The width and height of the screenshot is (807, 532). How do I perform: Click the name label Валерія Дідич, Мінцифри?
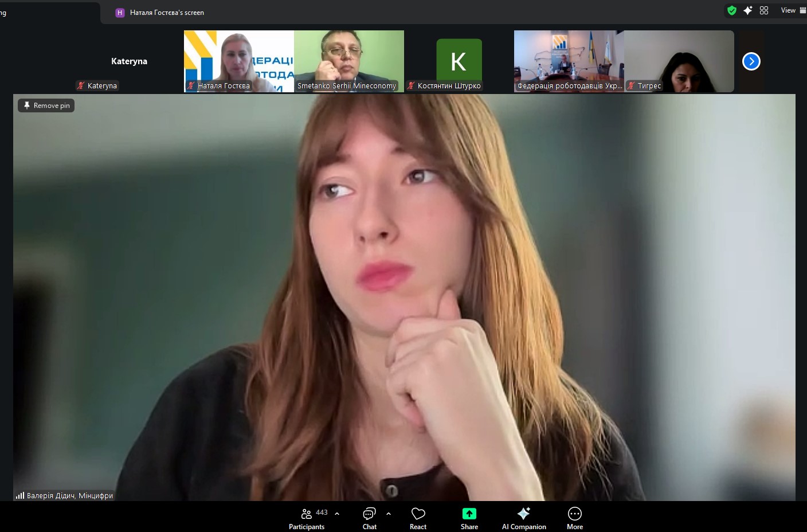(x=70, y=495)
